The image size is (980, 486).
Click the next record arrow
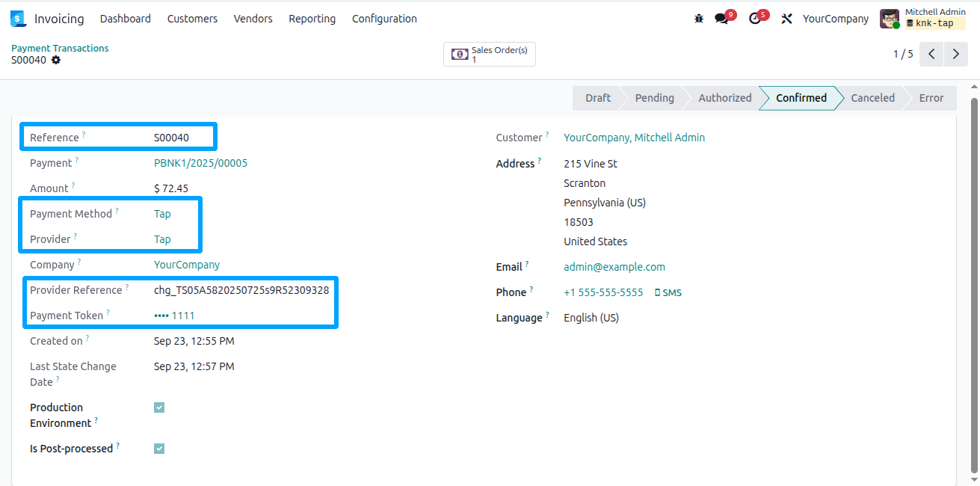955,54
